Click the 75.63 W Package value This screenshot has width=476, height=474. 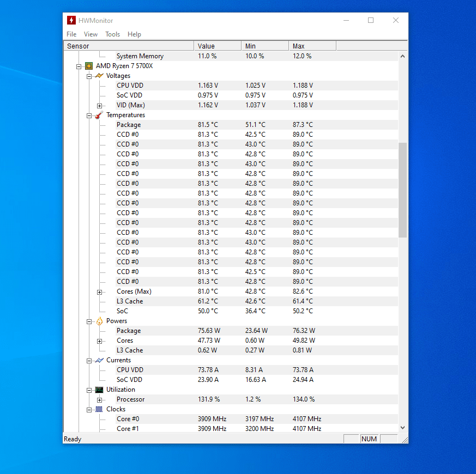tap(209, 331)
